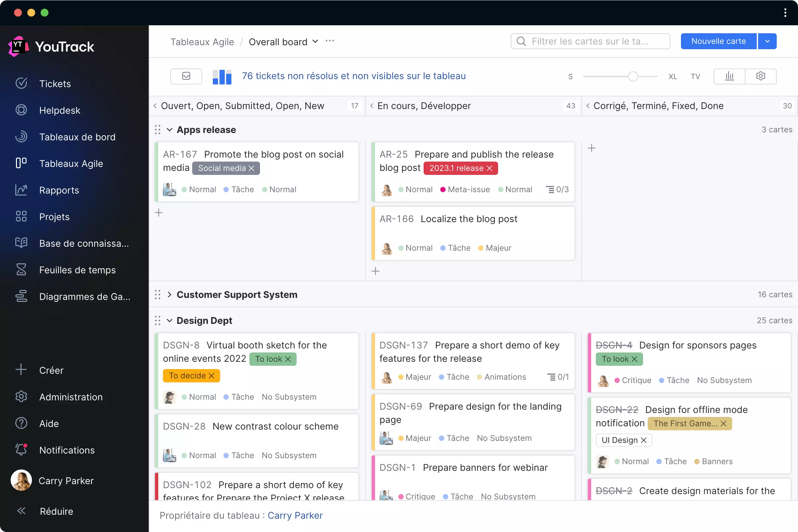Open the Helpdesk section

click(61, 110)
